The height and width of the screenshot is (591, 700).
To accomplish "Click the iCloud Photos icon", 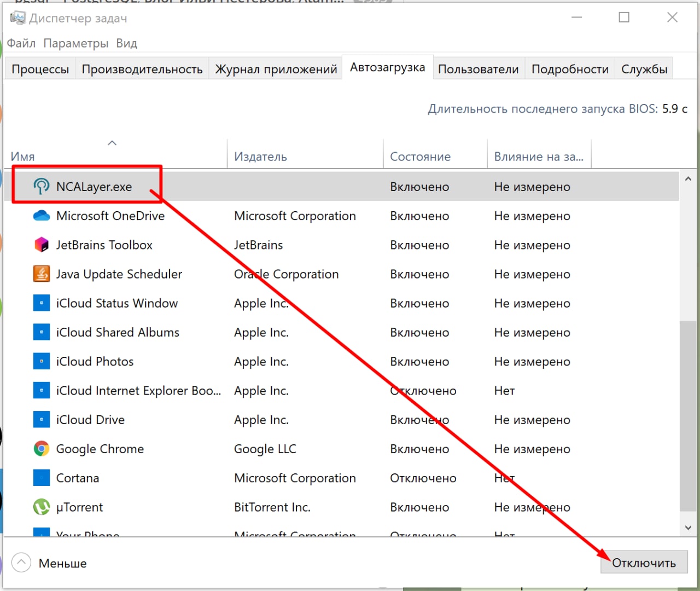I will [x=41, y=361].
